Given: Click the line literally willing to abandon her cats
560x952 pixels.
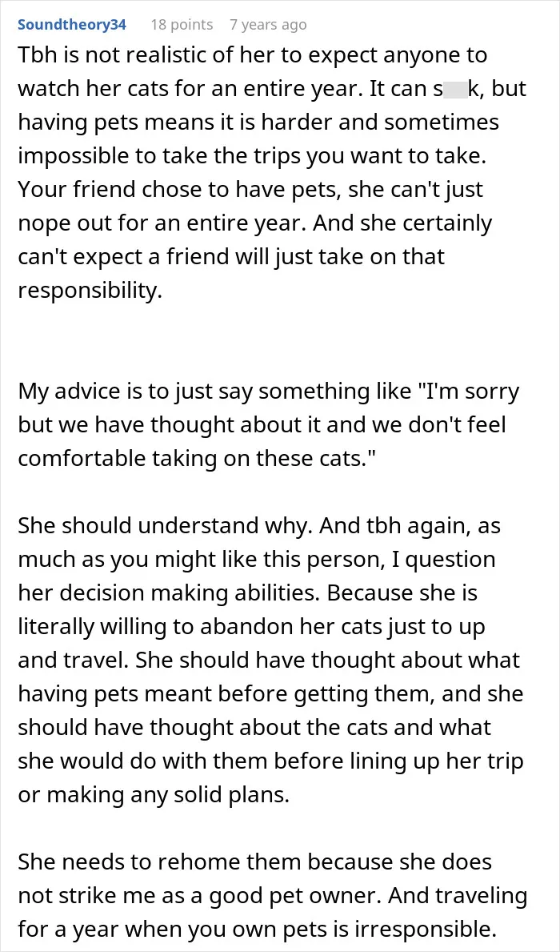Looking at the screenshot, I should (252, 627).
